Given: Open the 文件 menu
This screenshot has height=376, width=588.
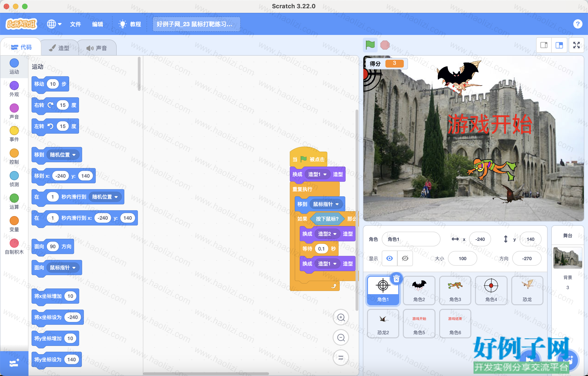Looking at the screenshot, I should (76, 24).
